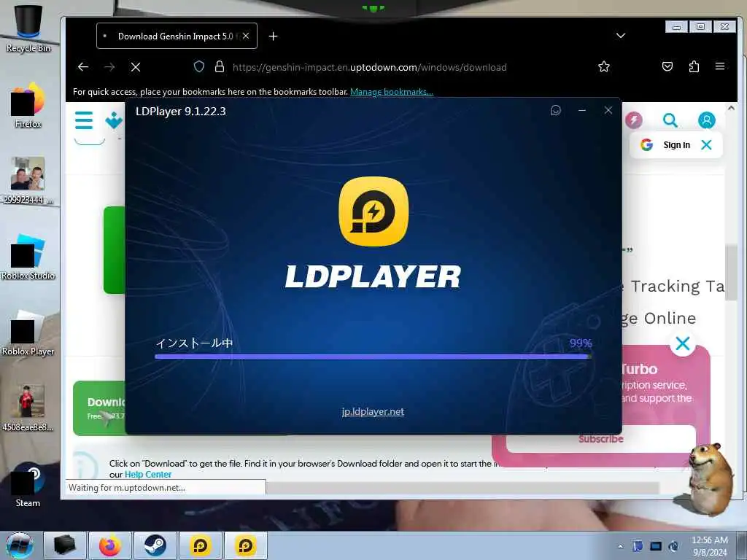Open the Pocket save icon in Firefox
747x560 pixels.
[x=667, y=66]
